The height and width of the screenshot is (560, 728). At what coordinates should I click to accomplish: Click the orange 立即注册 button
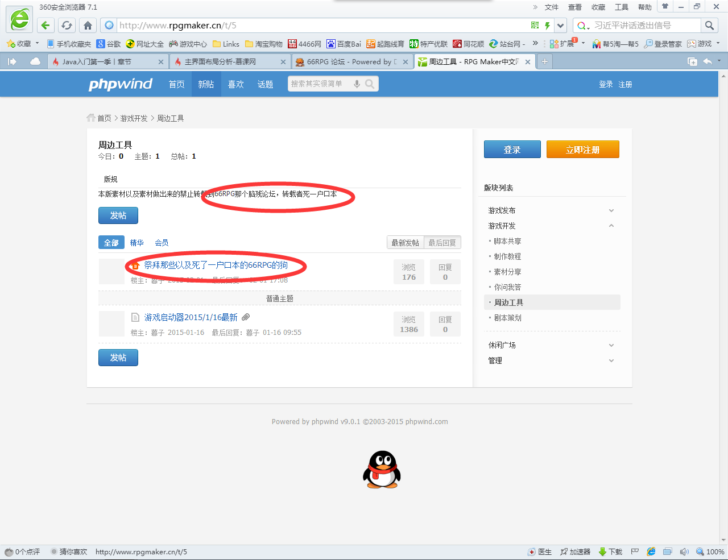click(582, 150)
